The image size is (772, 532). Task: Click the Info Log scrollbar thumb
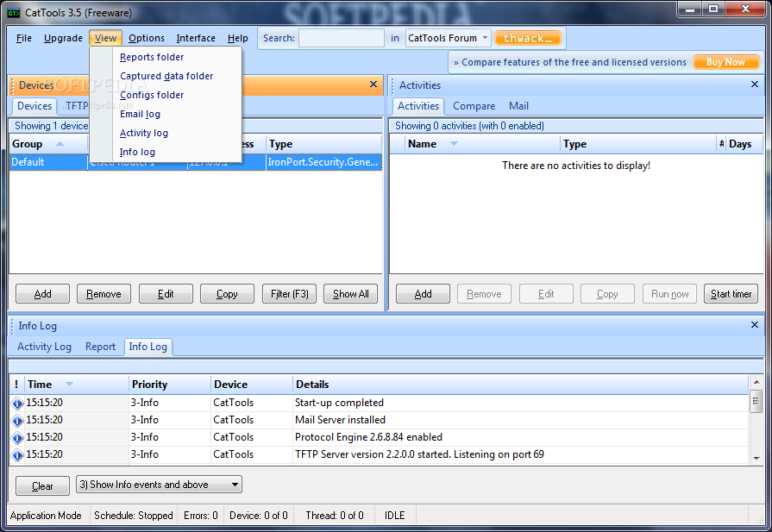[756, 401]
